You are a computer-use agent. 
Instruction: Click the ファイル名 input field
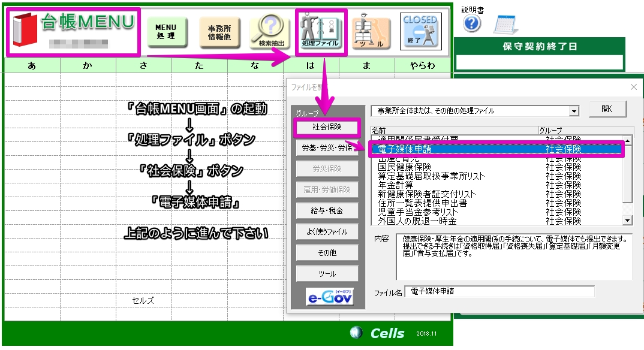pyautogui.click(x=499, y=292)
